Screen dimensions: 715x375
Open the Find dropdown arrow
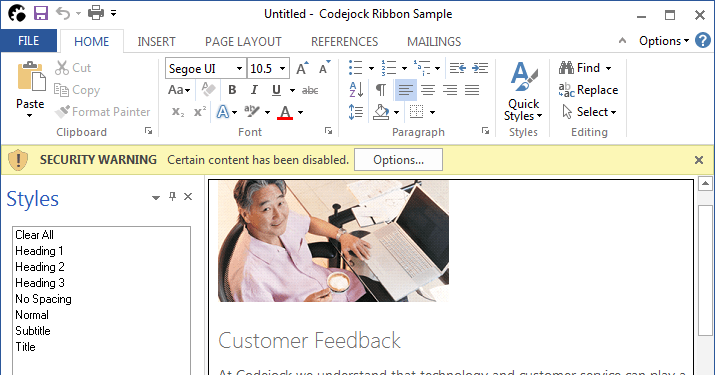[608, 68]
